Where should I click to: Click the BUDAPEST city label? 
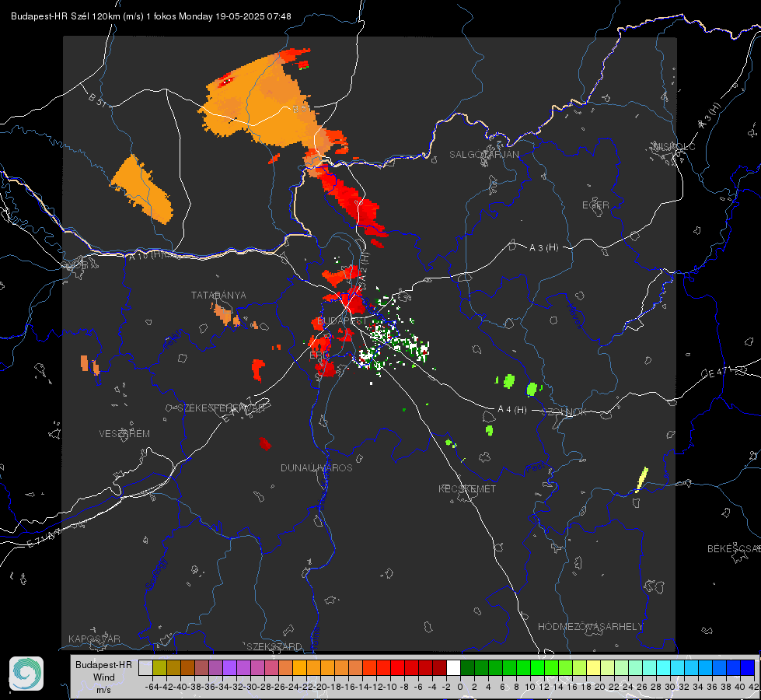click(341, 321)
